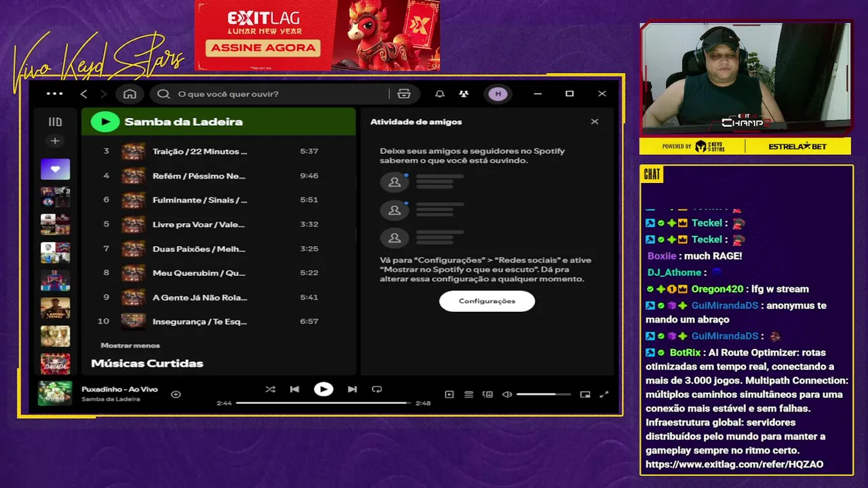
Task: Click the ExitLag 'ASSINE AGORA' banner button
Action: coord(263,47)
